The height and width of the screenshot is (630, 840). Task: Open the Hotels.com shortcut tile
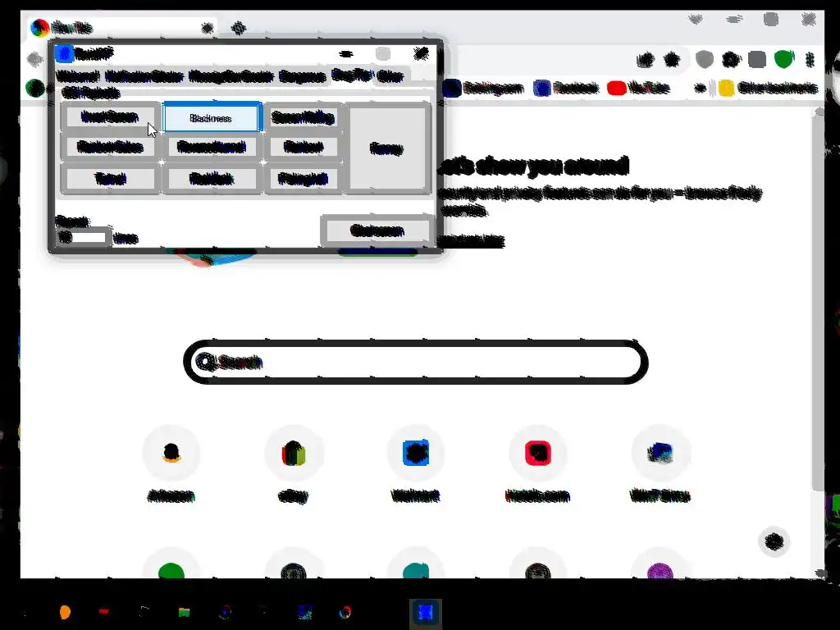click(x=538, y=465)
